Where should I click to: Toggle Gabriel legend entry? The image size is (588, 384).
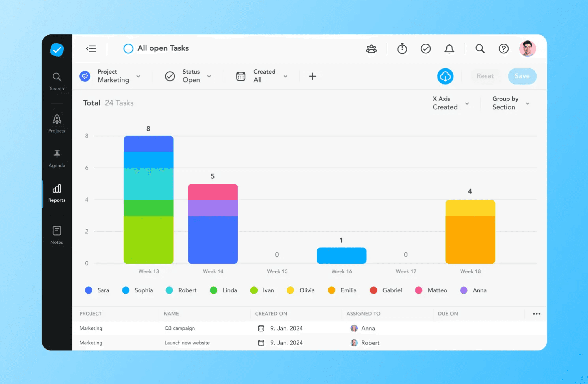386,290
